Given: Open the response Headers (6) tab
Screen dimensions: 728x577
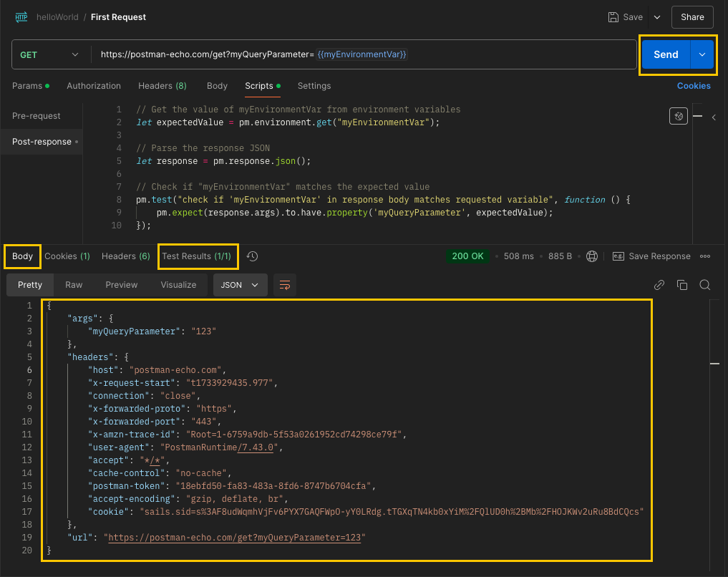Looking at the screenshot, I should tap(126, 256).
